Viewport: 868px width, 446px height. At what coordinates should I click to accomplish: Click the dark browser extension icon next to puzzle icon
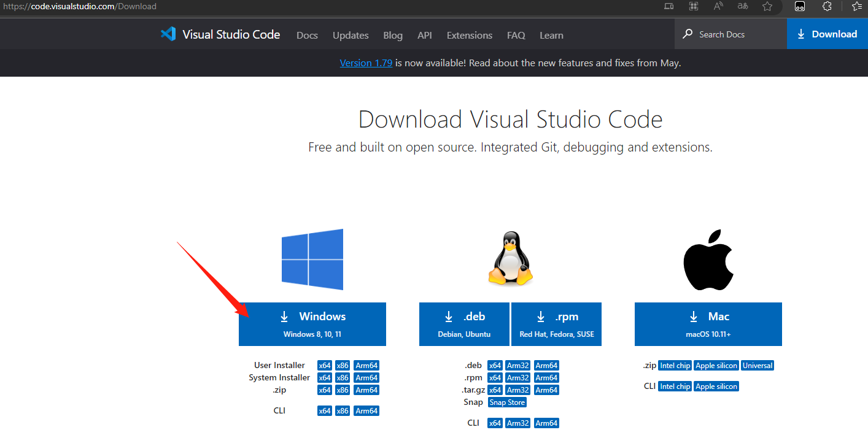pyautogui.click(x=800, y=6)
